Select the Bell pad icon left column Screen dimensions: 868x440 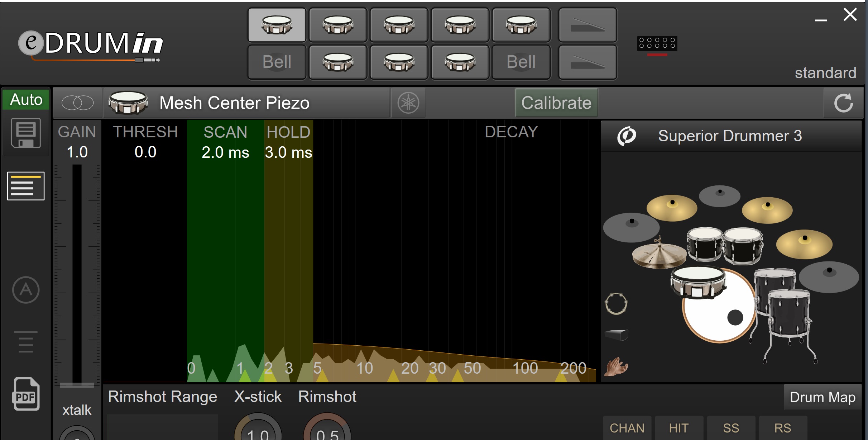(277, 62)
